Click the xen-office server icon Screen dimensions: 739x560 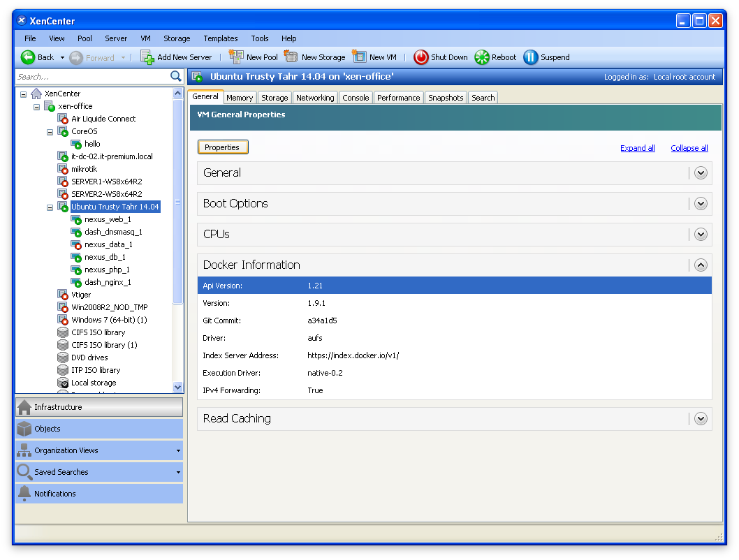[50, 106]
